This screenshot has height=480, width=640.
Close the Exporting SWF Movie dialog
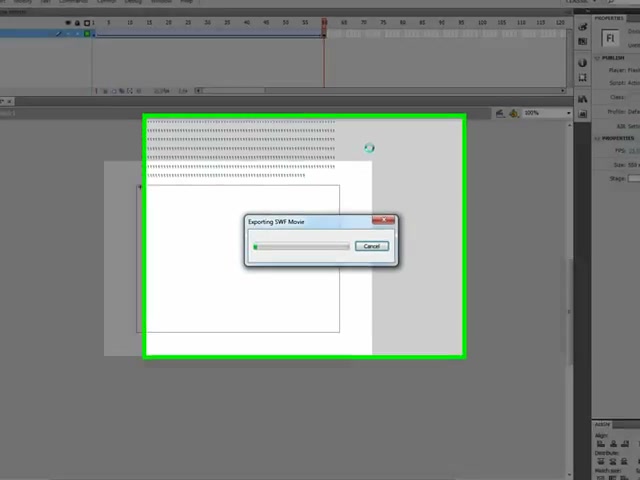coord(383,220)
